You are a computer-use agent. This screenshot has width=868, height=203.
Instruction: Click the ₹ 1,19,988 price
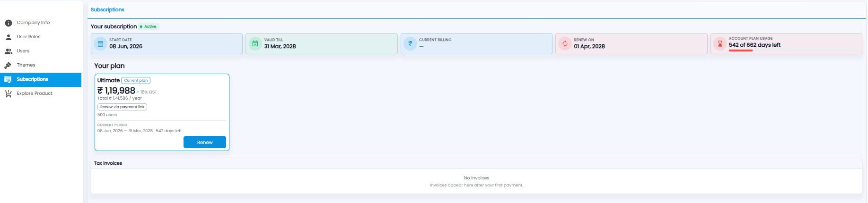tap(116, 91)
